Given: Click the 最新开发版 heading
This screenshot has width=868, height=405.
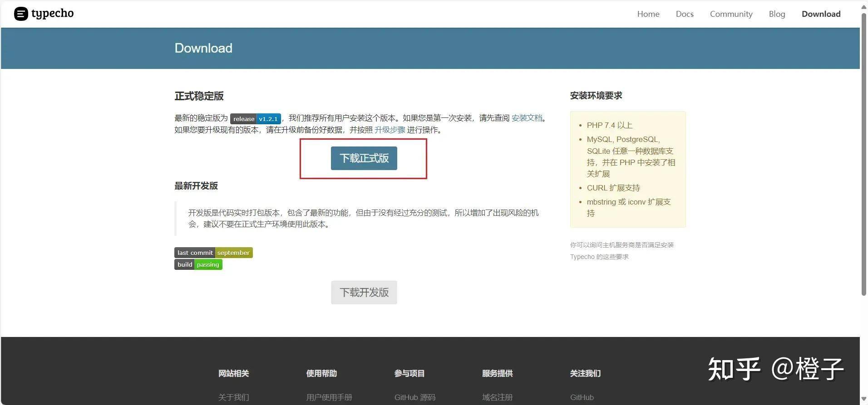Looking at the screenshot, I should pos(196,186).
